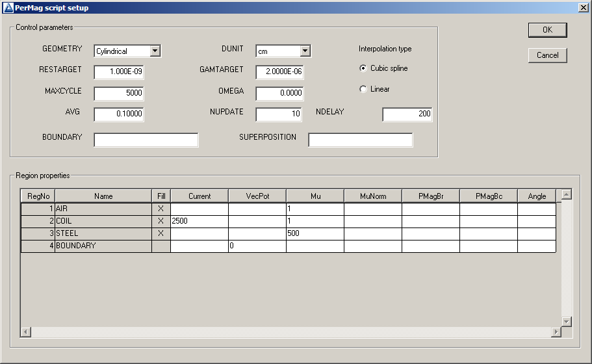Close the PerMag script setup dialog
The height and width of the screenshot is (364, 592).
point(583,7)
